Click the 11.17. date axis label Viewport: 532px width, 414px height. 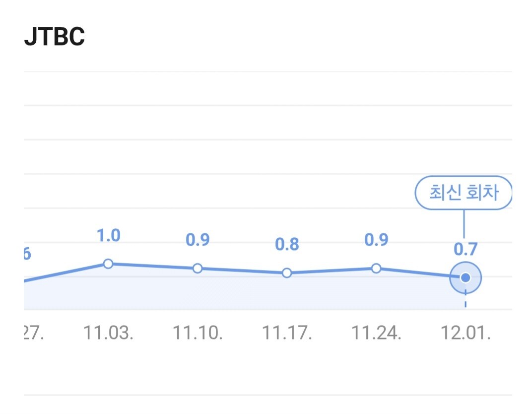click(x=287, y=333)
